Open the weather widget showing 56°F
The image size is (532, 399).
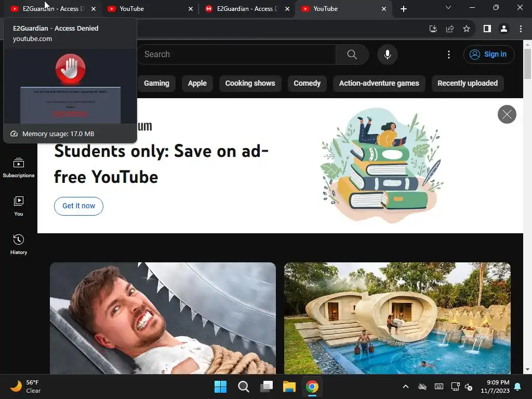point(26,387)
